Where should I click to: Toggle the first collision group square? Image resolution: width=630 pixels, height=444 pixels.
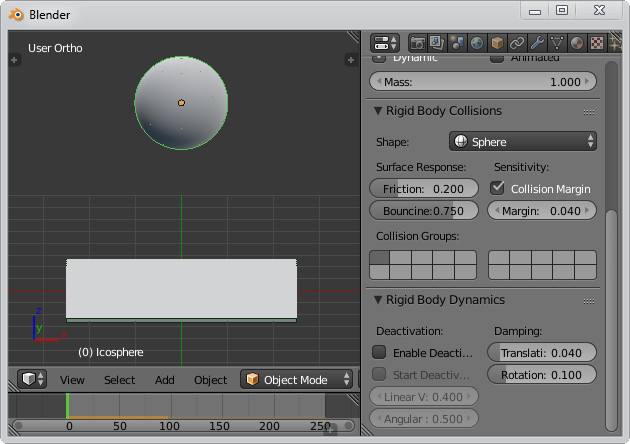(x=379, y=258)
